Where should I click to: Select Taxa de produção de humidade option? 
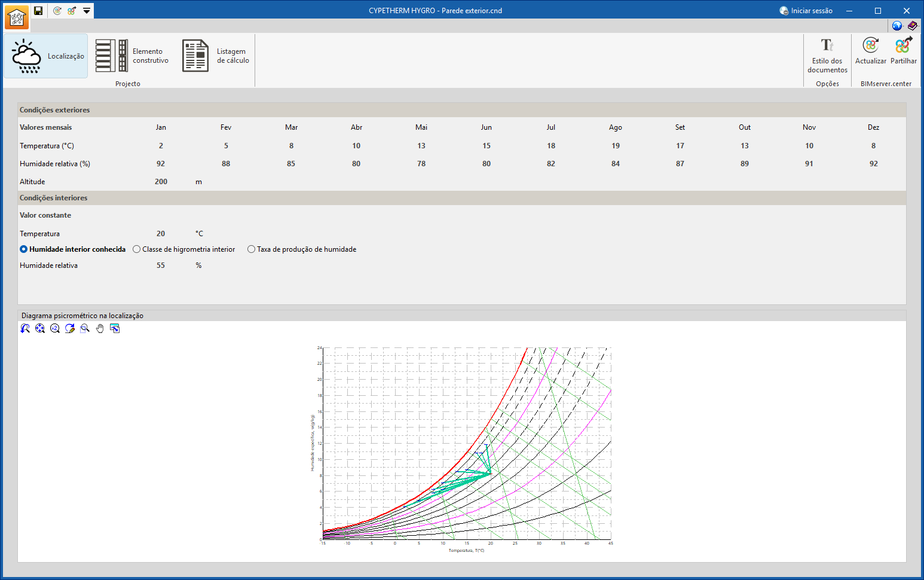point(302,249)
